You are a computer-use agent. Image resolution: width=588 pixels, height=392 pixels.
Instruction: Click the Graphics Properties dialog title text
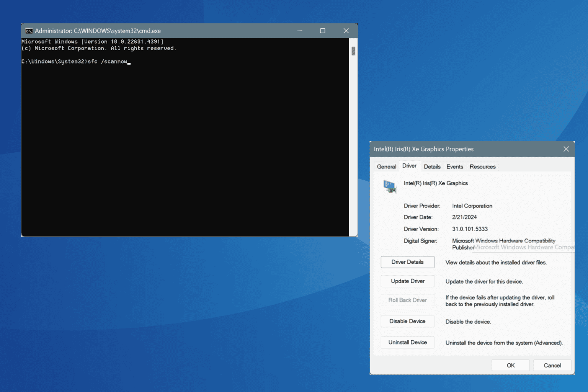pyautogui.click(x=423, y=149)
